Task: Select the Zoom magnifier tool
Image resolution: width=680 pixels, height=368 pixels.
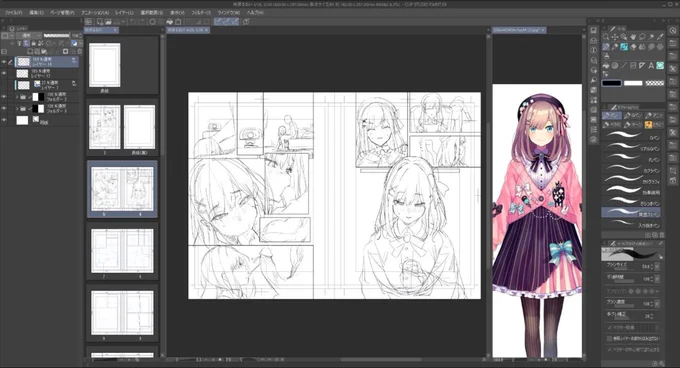Action: (x=606, y=37)
